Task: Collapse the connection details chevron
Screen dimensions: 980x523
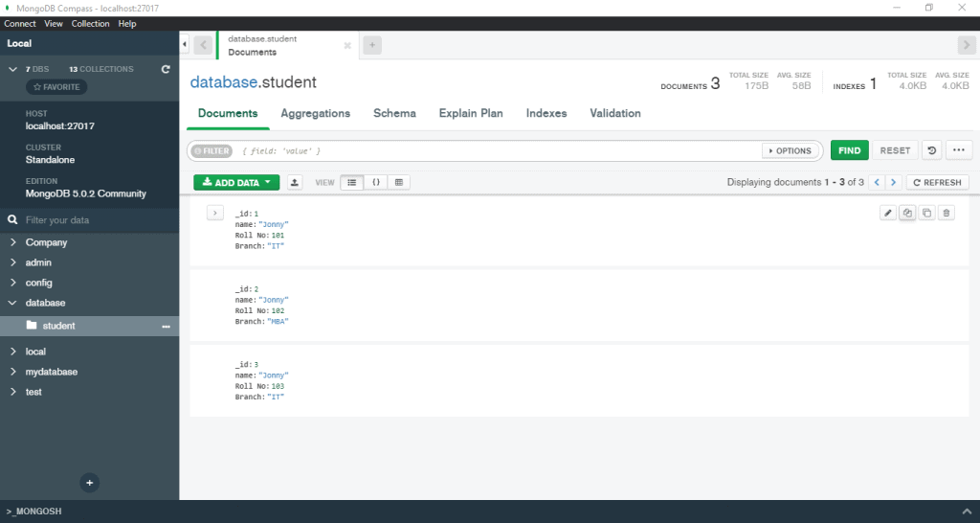Action: pyautogui.click(x=12, y=69)
